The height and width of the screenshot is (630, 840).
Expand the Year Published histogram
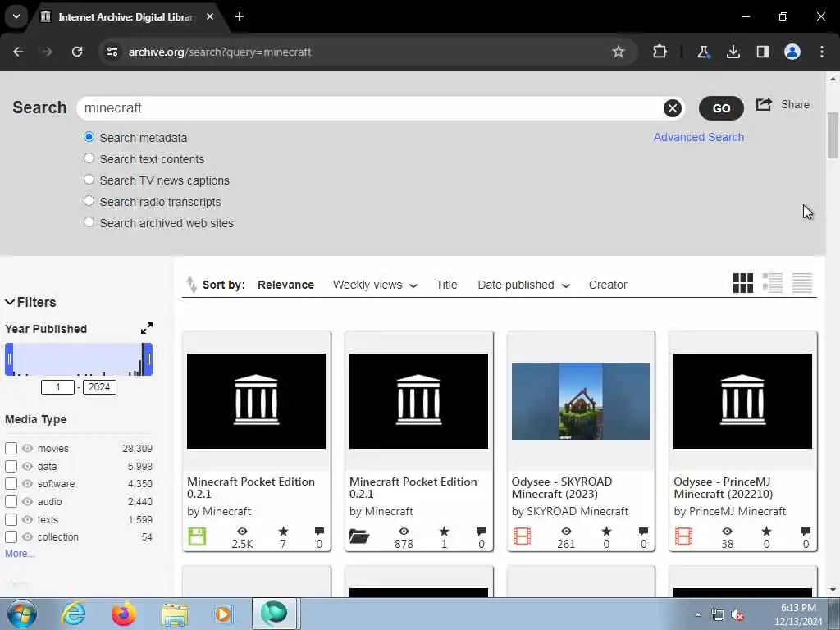(147, 328)
